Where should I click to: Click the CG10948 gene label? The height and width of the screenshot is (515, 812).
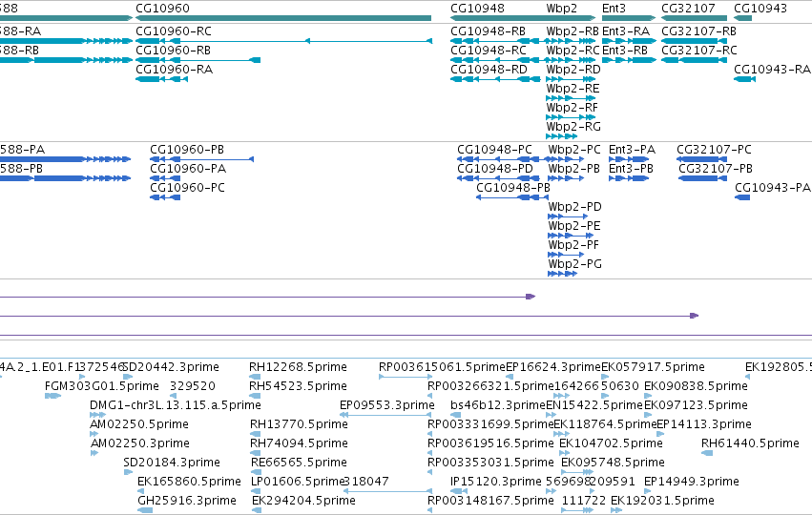pos(477,9)
